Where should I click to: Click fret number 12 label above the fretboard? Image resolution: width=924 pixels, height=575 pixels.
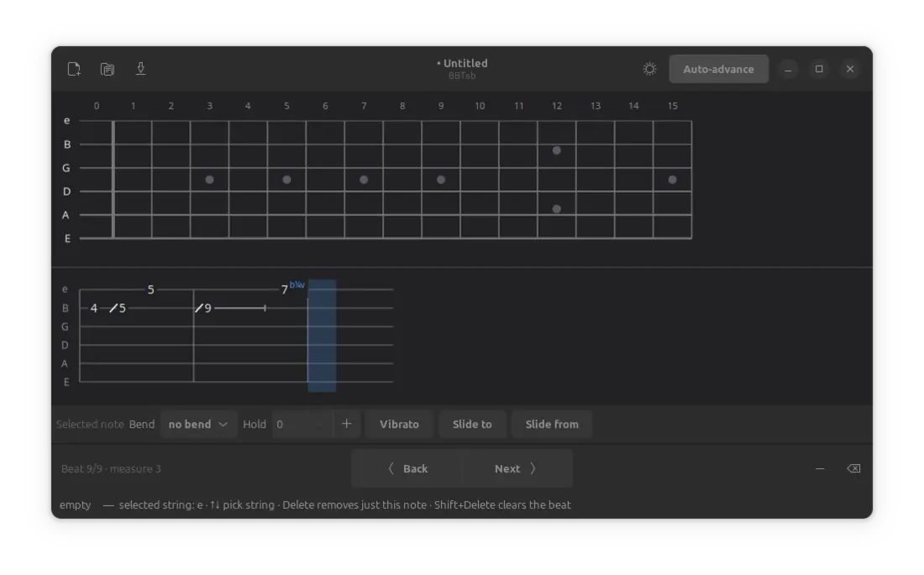click(556, 106)
